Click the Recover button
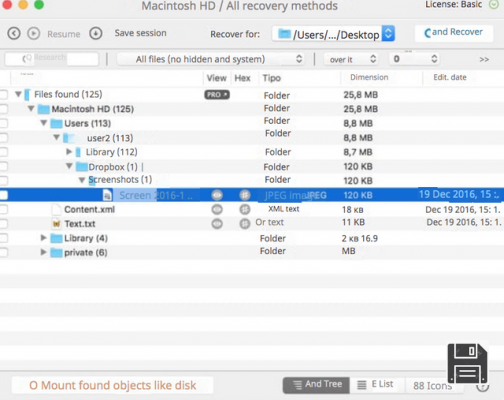This screenshot has width=504, height=400. click(454, 33)
